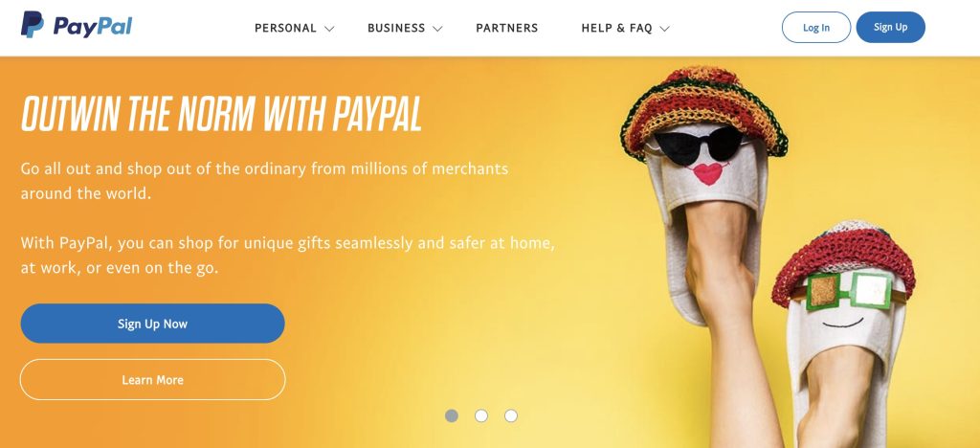This screenshot has height=448, width=980.
Task: Click the PayPal wordmark in header
Action: (93, 27)
